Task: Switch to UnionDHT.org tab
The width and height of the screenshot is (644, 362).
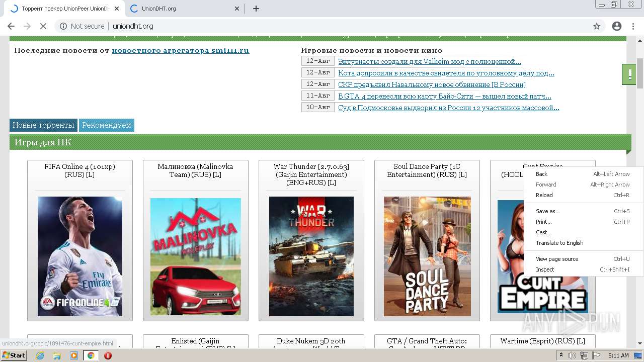Action: coord(184,9)
